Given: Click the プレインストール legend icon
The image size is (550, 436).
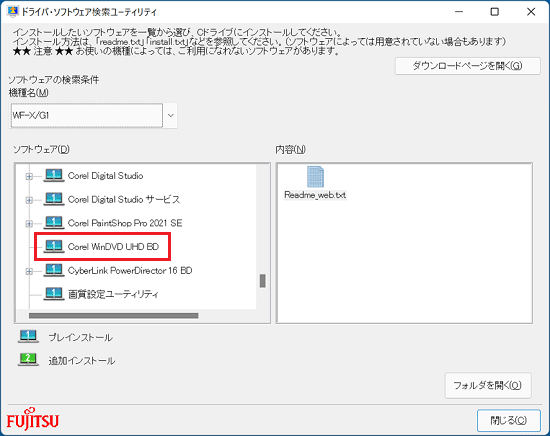Looking at the screenshot, I should pos(28,337).
